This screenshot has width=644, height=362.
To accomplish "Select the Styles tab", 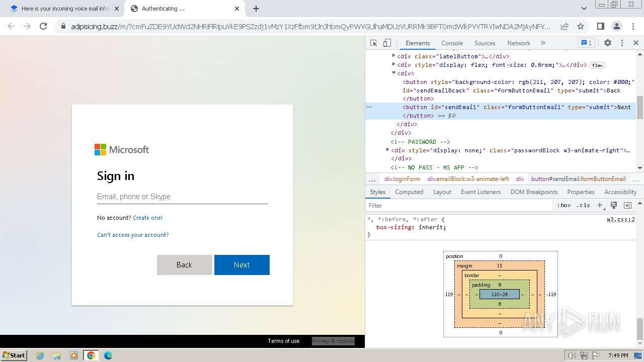I will (377, 192).
